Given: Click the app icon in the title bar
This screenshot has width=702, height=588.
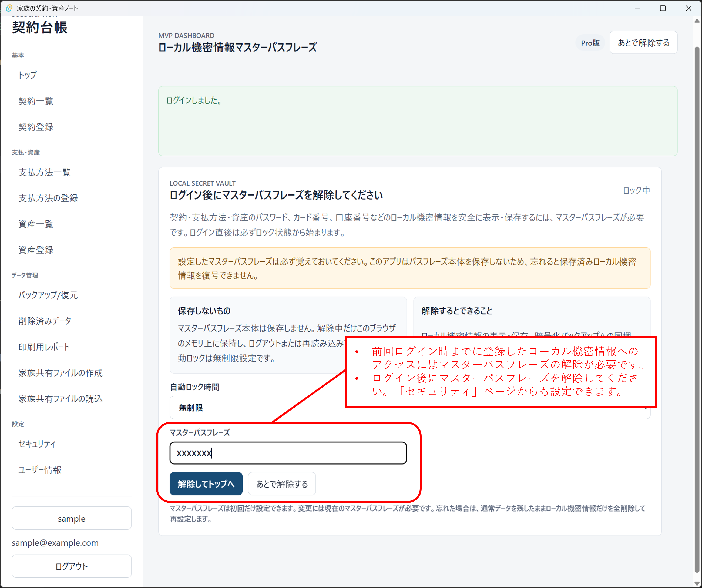Looking at the screenshot, I should [x=9, y=8].
